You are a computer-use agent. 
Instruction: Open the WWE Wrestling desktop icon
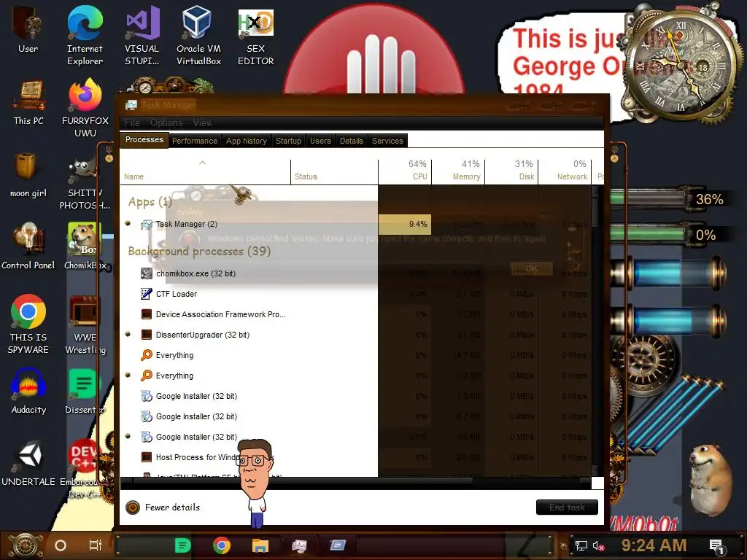tap(85, 324)
